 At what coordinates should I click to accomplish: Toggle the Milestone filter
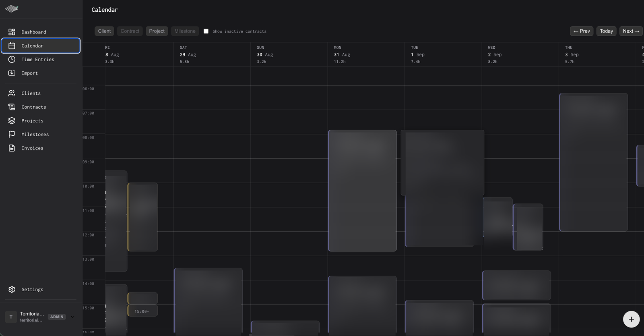tap(185, 31)
